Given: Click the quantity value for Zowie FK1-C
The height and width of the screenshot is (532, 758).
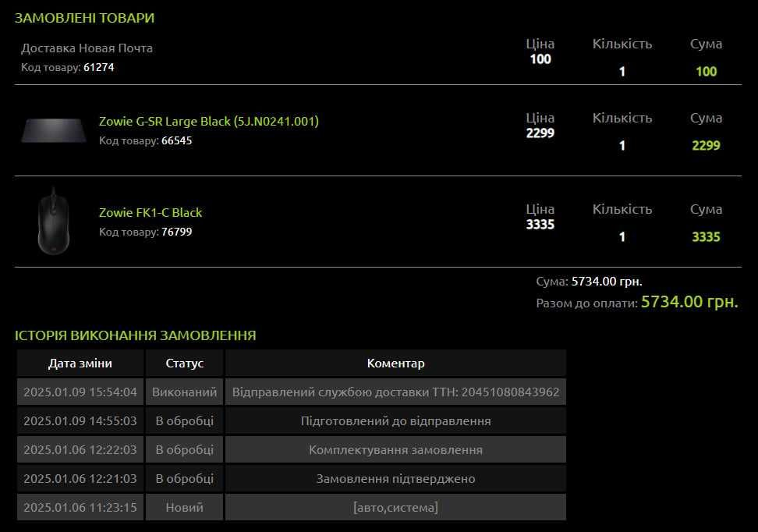Looking at the screenshot, I should pyautogui.click(x=622, y=237).
